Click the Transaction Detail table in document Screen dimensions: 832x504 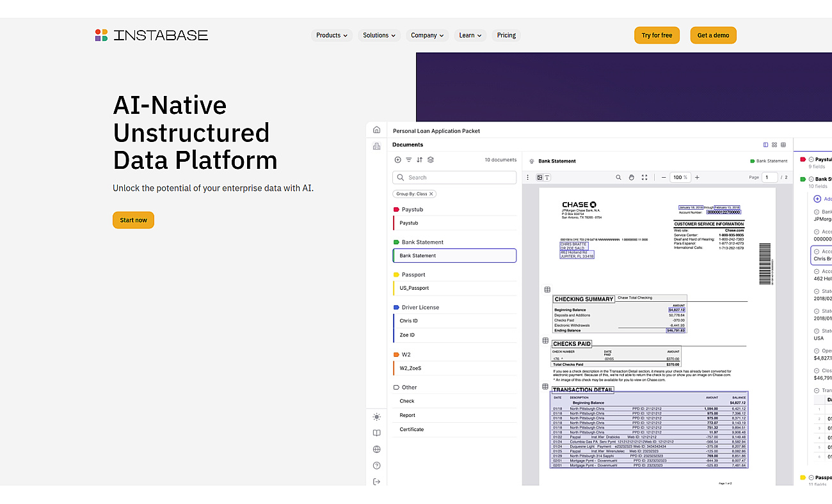(649, 430)
